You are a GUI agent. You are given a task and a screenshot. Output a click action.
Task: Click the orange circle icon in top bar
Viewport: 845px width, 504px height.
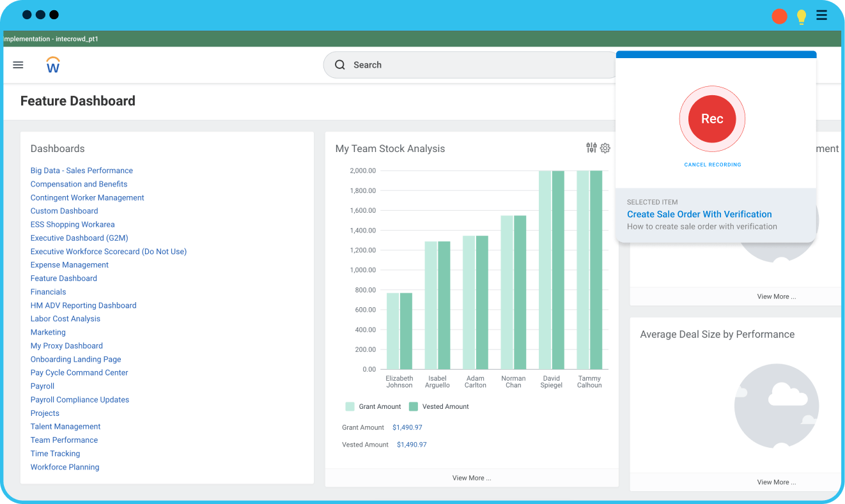[x=779, y=17]
